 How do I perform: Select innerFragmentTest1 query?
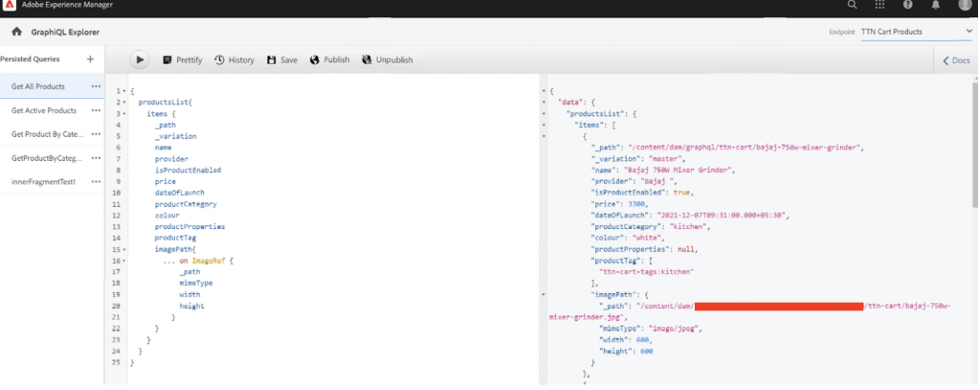point(43,181)
